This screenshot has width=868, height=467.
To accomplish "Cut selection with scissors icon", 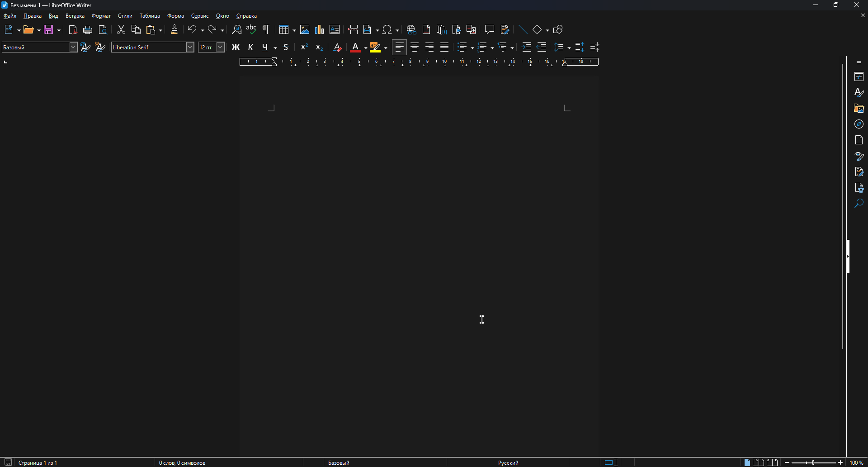I will coord(121,30).
